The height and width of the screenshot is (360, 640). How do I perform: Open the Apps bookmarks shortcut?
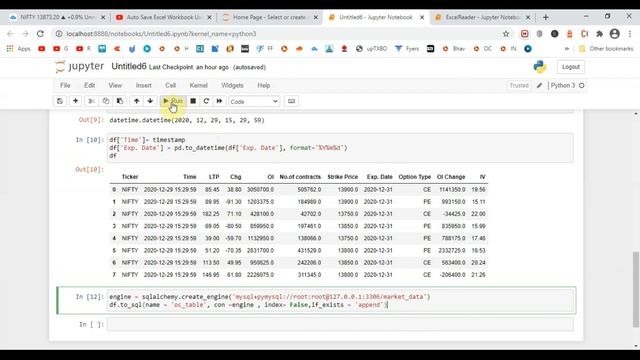click(19, 49)
